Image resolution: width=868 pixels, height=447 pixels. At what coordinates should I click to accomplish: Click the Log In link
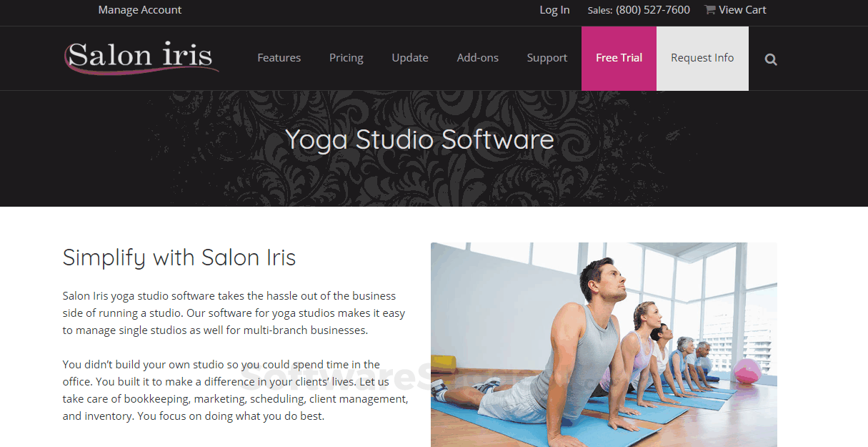point(554,10)
